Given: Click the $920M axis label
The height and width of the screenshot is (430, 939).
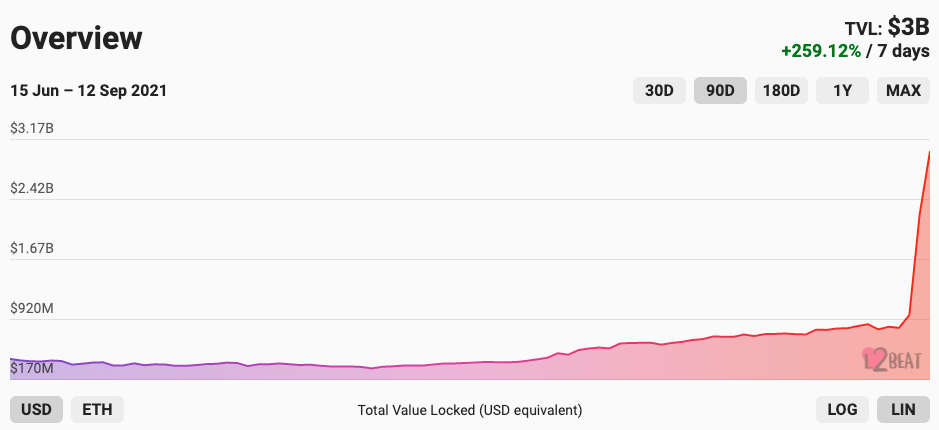Looking at the screenshot, I should pos(32,308).
